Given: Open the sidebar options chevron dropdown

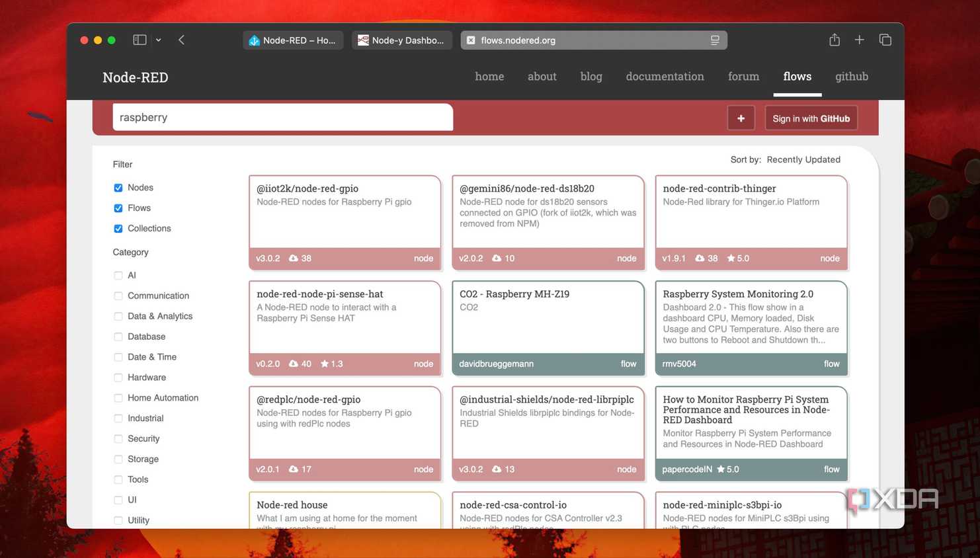Looking at the screenshot, I should pos(159,40).
